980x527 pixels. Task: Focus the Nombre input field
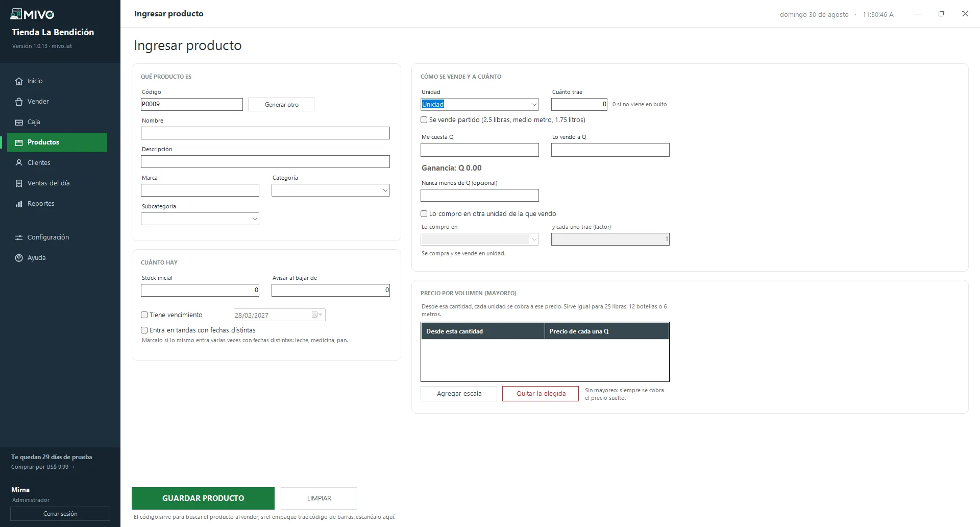[x=265, y=133]
